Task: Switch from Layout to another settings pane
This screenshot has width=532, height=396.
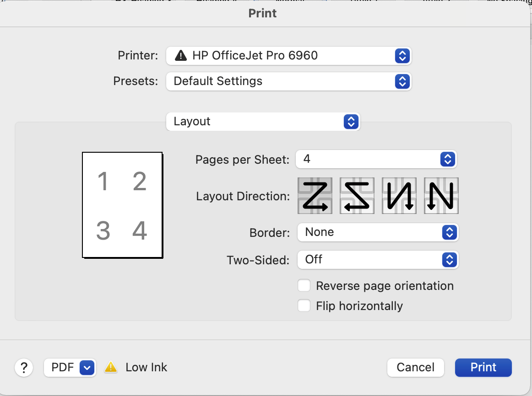Action: [x=263, y=122]
